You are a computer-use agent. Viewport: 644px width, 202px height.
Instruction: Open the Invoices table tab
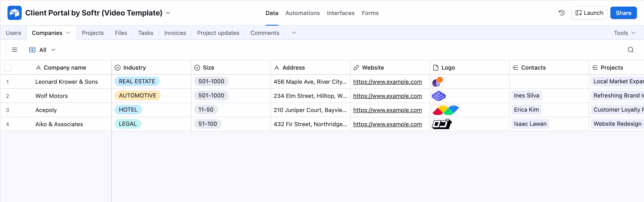(x=175, y=33)
